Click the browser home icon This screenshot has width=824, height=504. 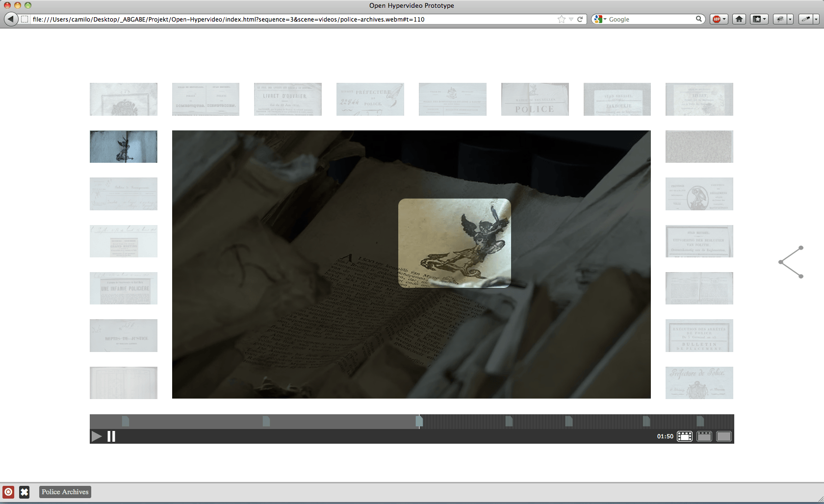pos(739,19)
